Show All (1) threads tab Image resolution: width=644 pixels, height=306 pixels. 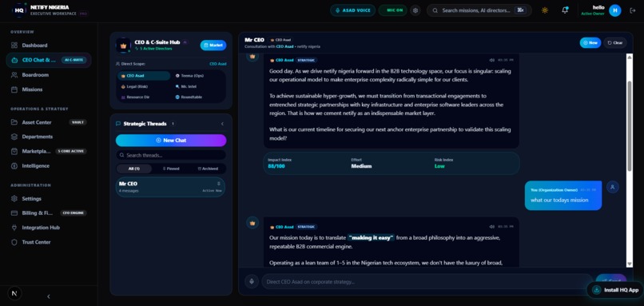click(x=134, y=169)
